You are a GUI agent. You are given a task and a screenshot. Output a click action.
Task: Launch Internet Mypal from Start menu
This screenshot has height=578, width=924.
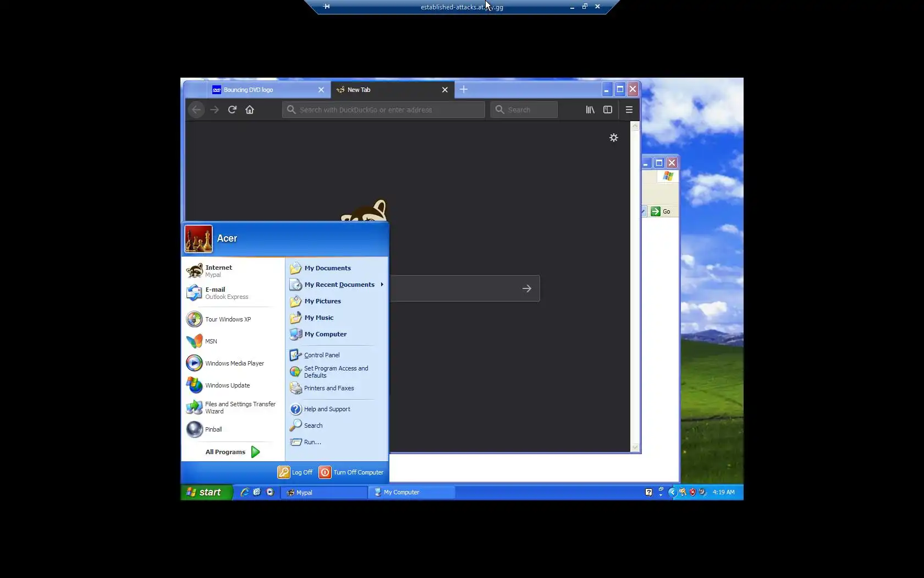point(233,271)
